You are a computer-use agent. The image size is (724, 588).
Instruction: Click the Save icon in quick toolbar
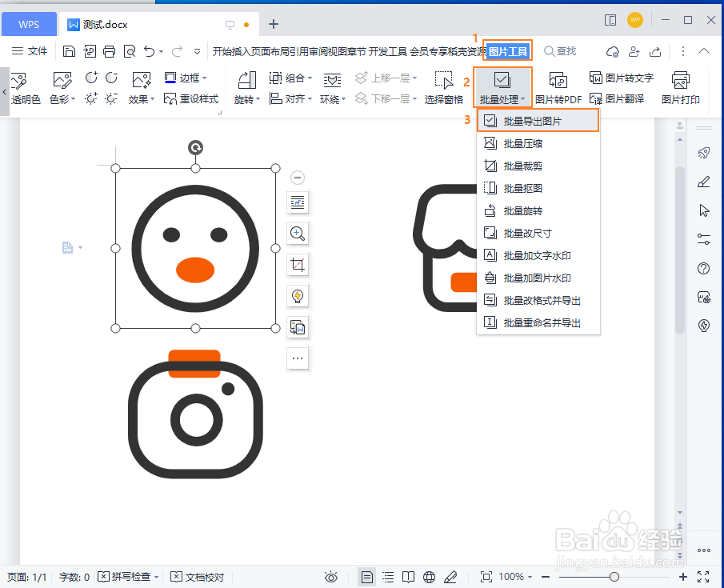[x=69, y=51]
